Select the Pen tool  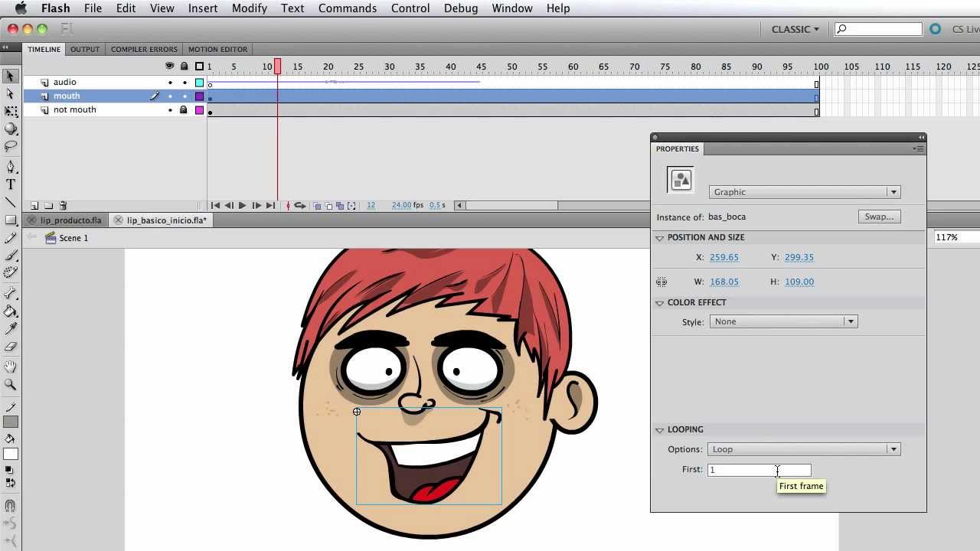(x=11, y=167)
